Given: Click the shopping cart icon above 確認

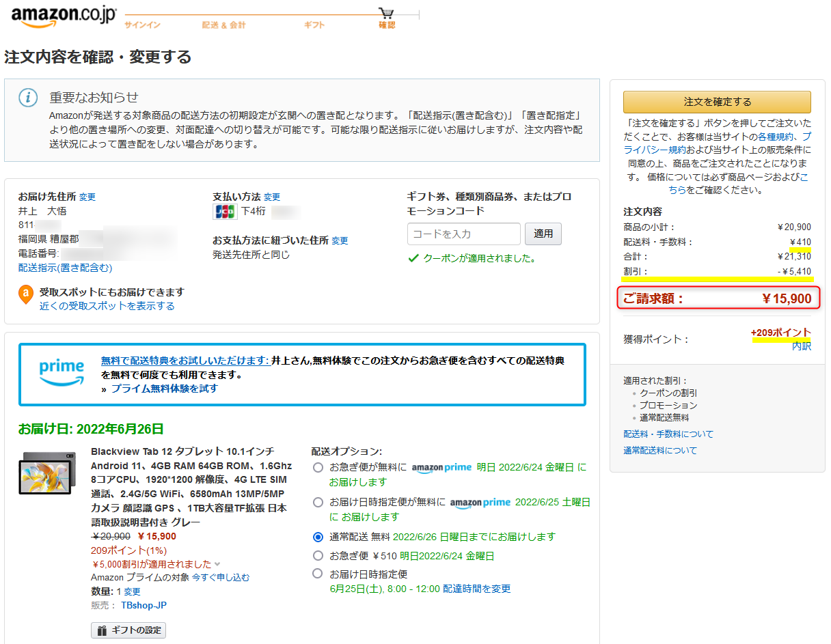Looking at the screenshot, I should tap(386, 14).
